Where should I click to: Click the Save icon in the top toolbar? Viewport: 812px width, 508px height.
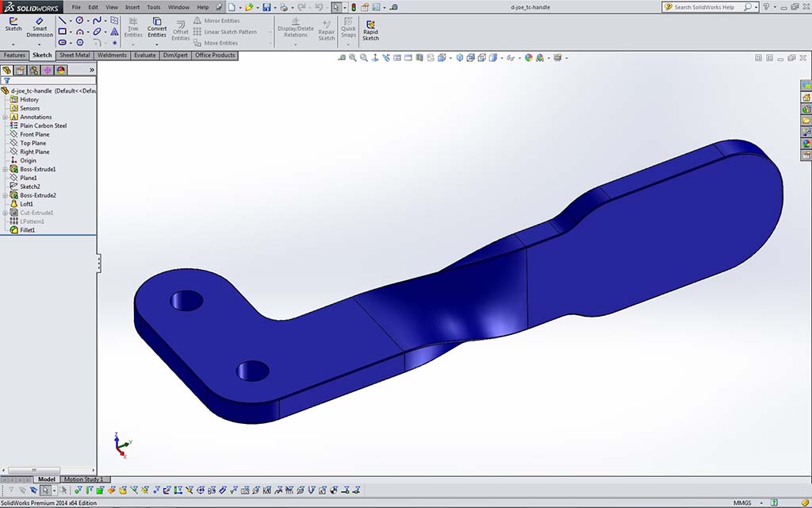click(266, 7)
